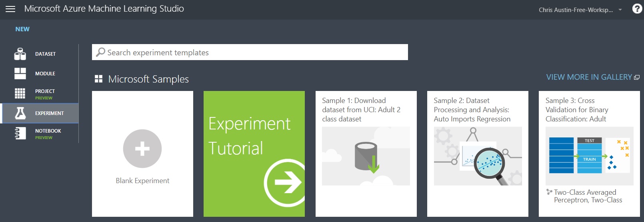644x222 pixels.
Task: Click the Chris Austin-Free-Workspace name
Action: 576,10
